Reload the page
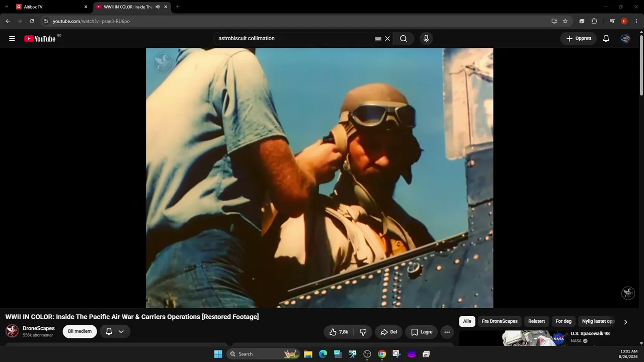Image resolution: width=644 pixels, height=362 pixels. [32, 21]
